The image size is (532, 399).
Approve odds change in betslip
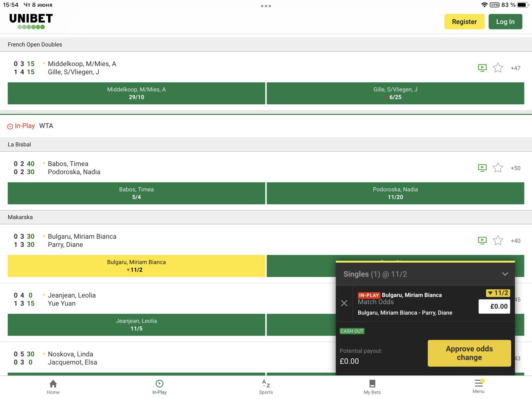pos(469,353)
